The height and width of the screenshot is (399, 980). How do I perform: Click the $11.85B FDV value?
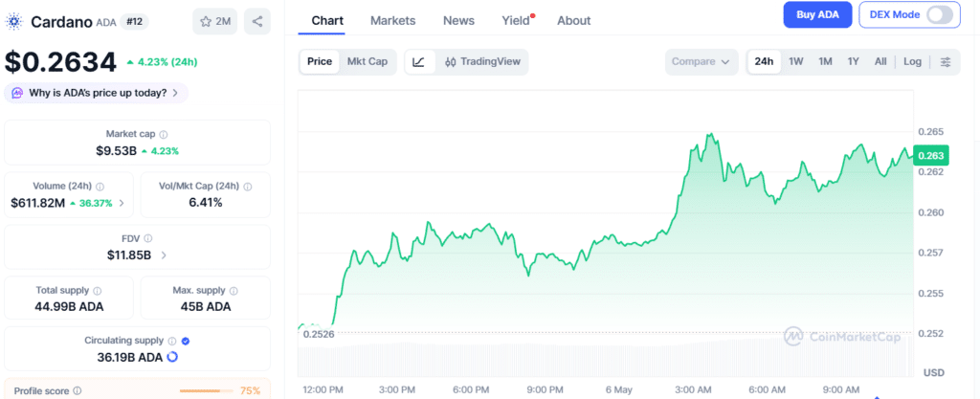(x=129, y=255)
